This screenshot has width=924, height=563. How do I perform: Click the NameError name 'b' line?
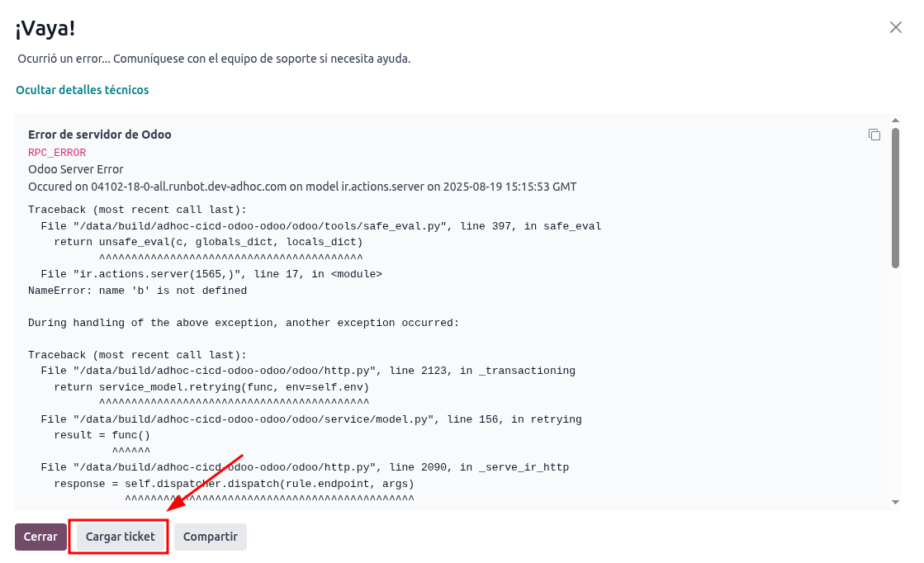pyautogui.click(x=137, y=291)
